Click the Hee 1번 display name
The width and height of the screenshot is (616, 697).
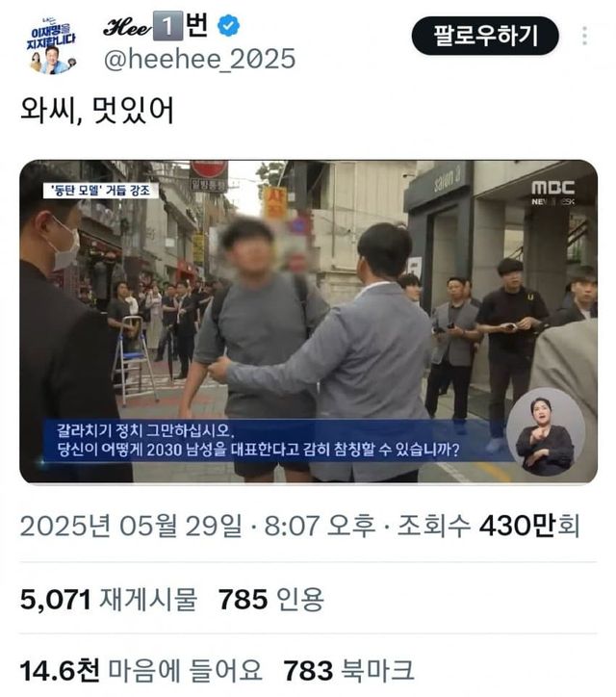click(156, 26)
